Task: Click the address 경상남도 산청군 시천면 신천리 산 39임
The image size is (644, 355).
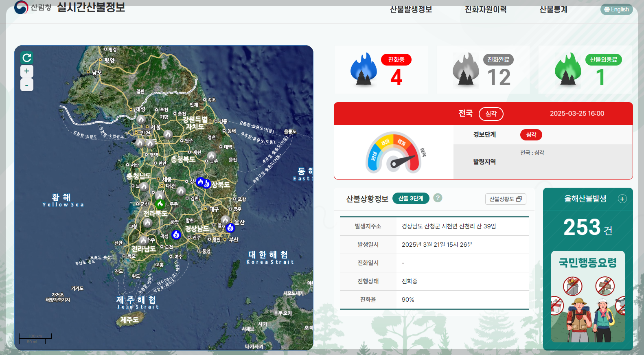Action: (449, 226)
